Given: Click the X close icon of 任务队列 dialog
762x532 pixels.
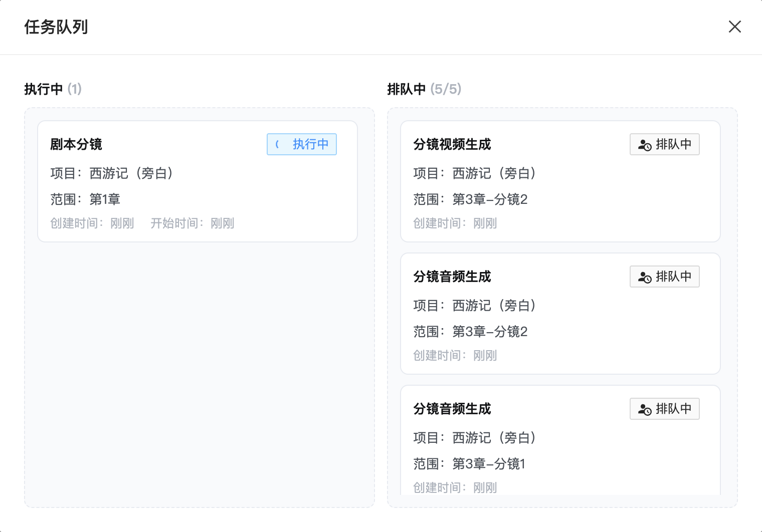Looking at the screenshot, I should 735,27.
